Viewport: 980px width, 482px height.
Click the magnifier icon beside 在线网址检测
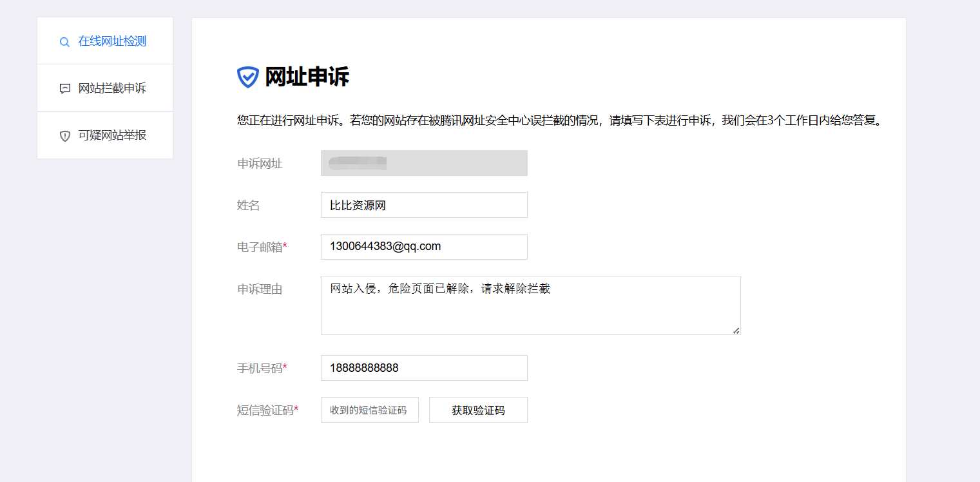click(64, 42)
